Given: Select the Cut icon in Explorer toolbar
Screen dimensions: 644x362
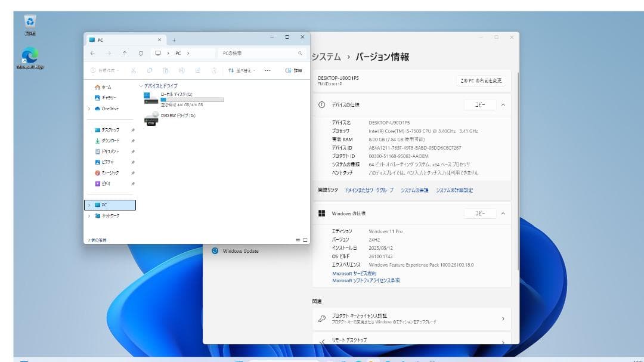Looking at the screenshot, I should tap(134, 70).
